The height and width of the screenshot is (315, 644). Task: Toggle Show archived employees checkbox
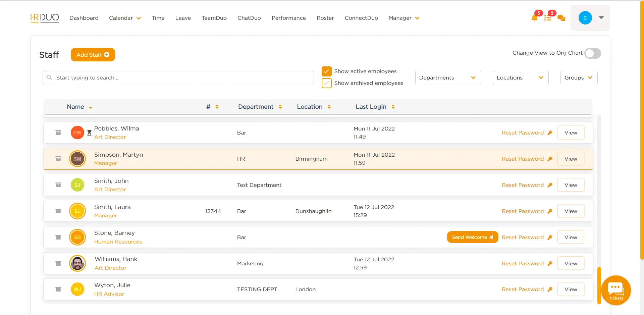click(326, 83)
